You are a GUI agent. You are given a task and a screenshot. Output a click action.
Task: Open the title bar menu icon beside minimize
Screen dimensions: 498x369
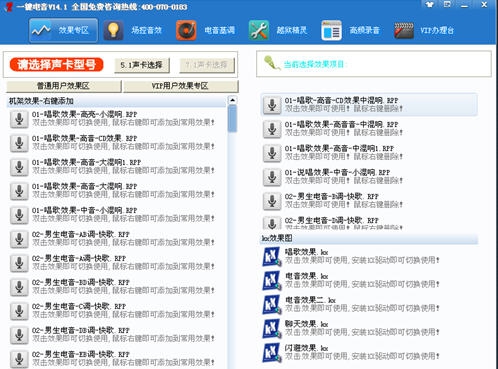tap(447, 4)
